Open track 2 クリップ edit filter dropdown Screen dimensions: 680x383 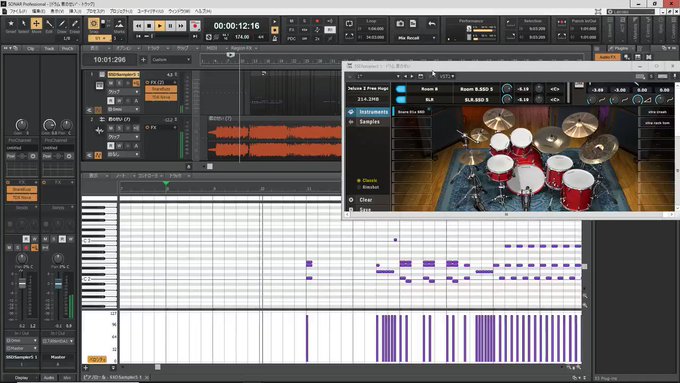pyautogui.click(x=123, y=137)
